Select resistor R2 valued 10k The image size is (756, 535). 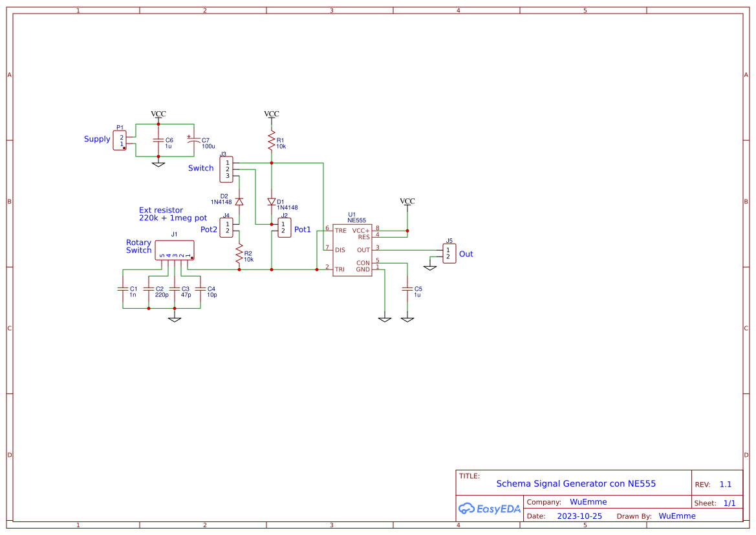pos(238,255)
